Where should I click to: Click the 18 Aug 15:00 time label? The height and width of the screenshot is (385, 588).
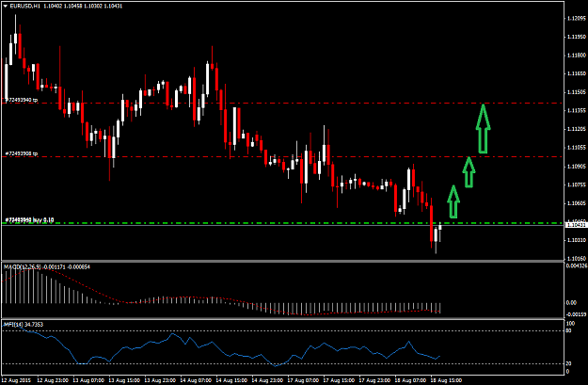coord(446,380)
